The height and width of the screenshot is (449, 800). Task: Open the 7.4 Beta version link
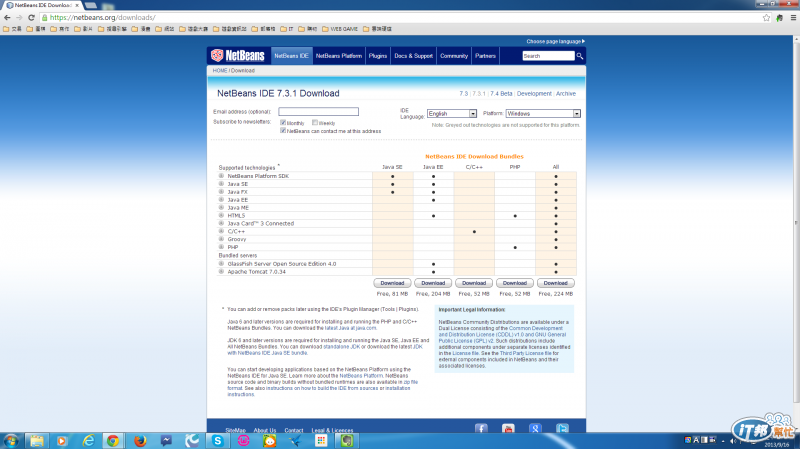click(x=501, y=94)
